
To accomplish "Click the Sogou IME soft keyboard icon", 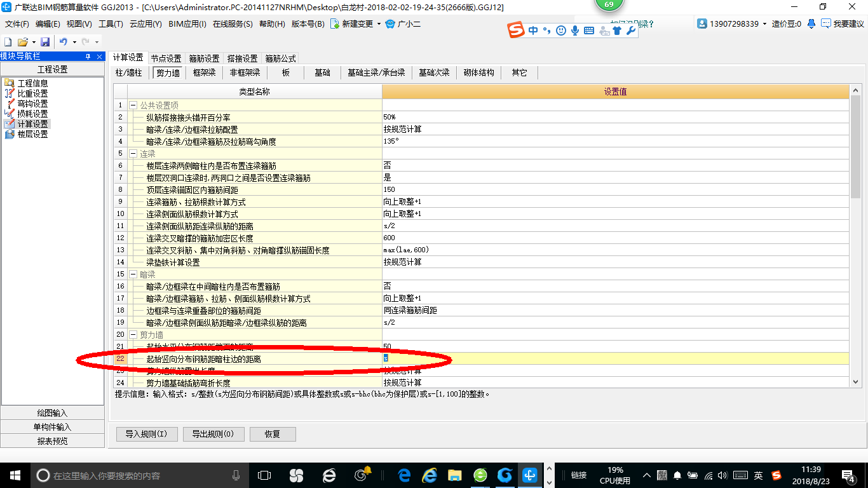I will (589, 30).
